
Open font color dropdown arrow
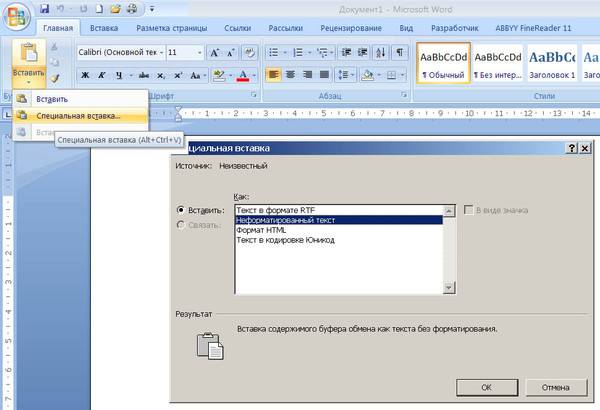(x=254, y=75)
